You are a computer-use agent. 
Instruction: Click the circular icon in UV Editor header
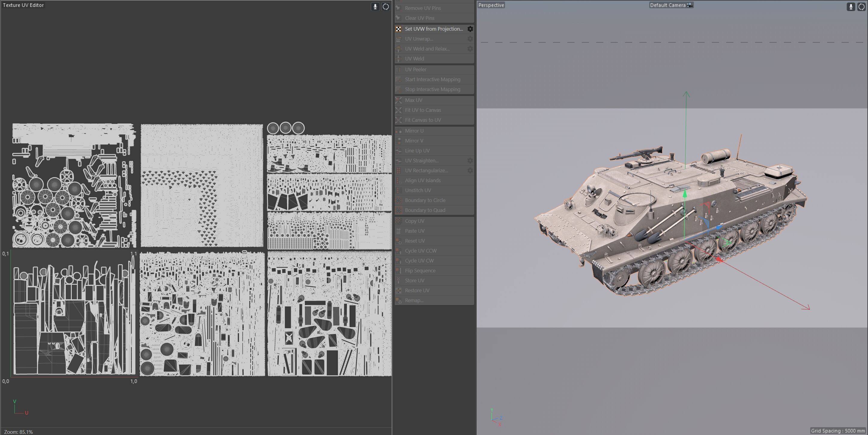click(x=386, y=6)
